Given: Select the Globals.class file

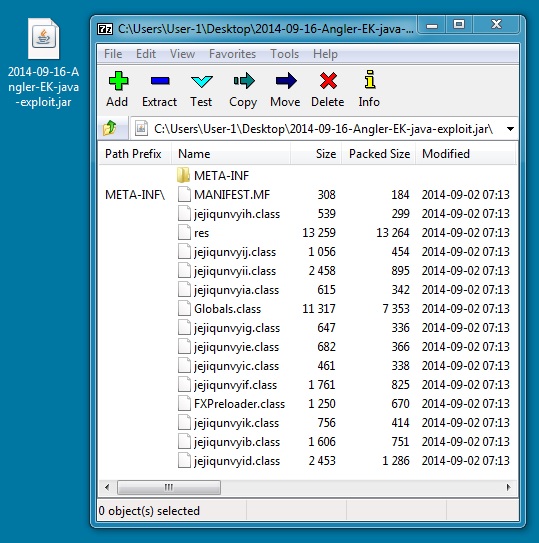Looking at the screenshot, I should click(x=227, y=309).
